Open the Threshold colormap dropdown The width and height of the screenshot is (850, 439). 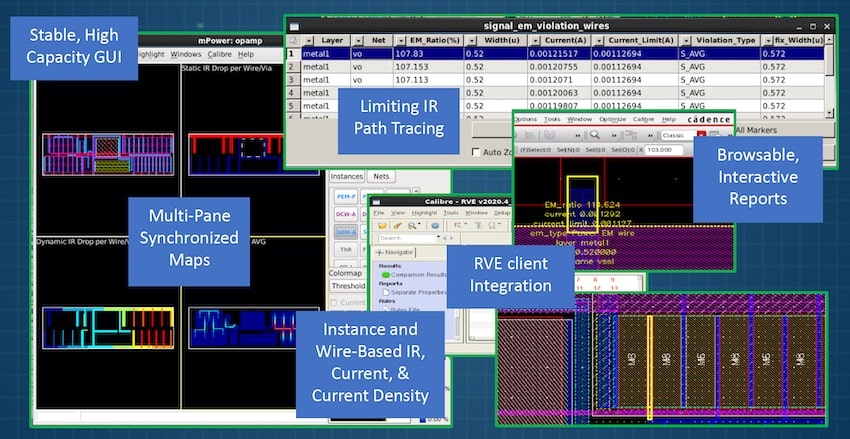[347, 286]
